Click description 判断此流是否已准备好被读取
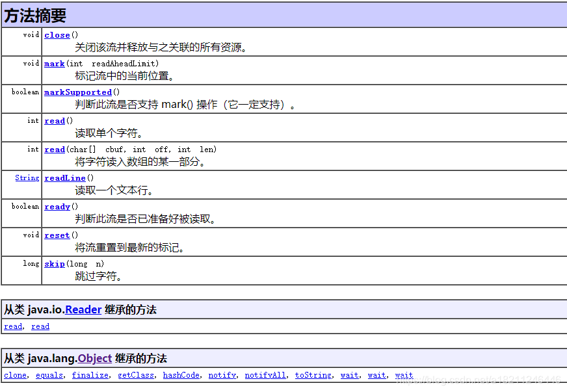567x392 pixels. tap(146, 219)
